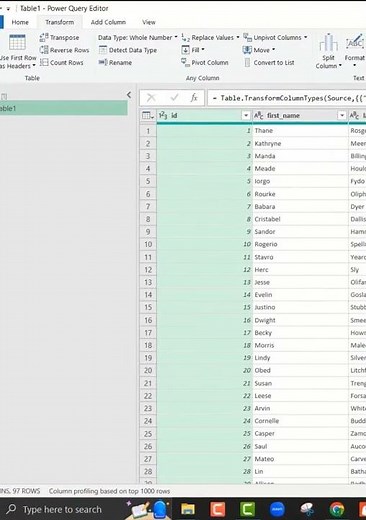Click the fx function icon
The height and width of the screenshot is (520, 366).
point(194,98)
